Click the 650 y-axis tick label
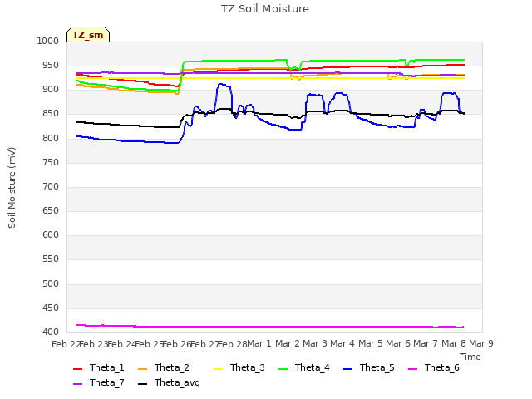Screen dimensions: 532x399 click(x=51, y=210)
